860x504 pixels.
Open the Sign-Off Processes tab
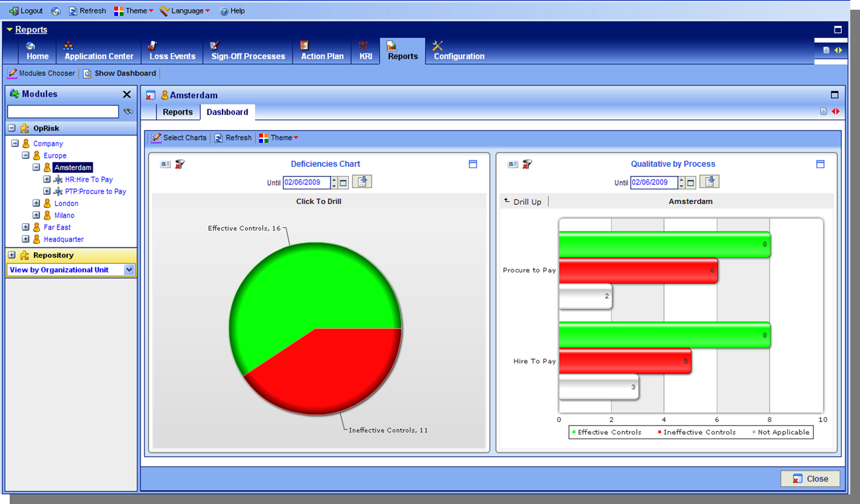247,52
